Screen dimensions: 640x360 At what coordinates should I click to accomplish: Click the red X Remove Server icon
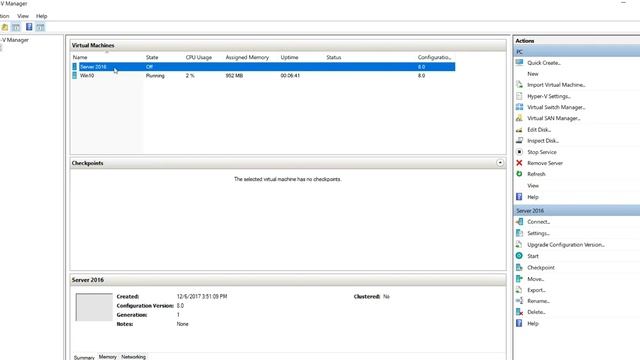tap(519, 163)
